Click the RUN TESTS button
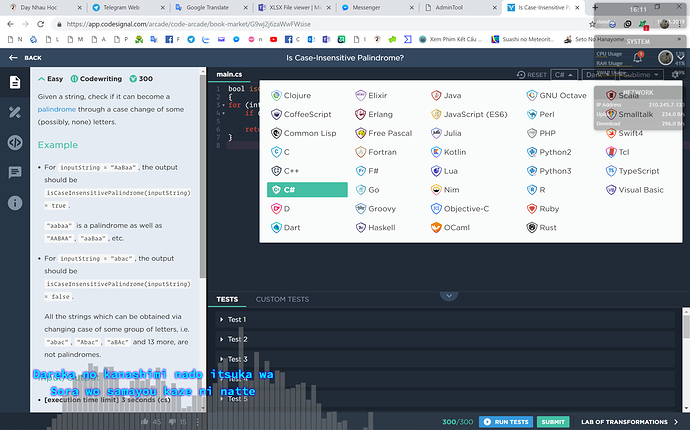 (506, 422)
